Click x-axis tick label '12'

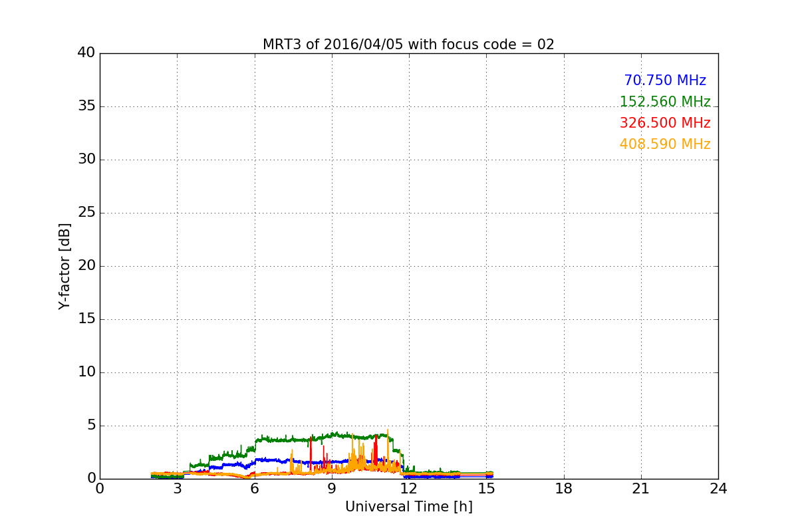click(409, 489)
